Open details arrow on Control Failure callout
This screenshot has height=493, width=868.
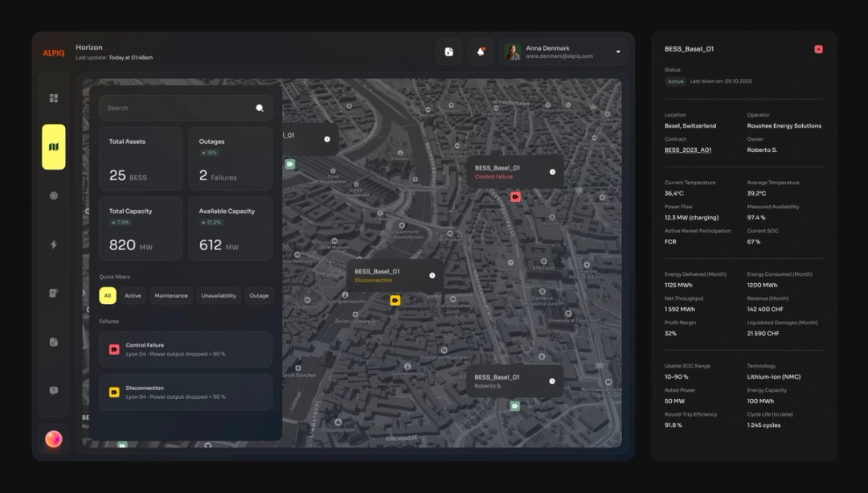(552, 172)
